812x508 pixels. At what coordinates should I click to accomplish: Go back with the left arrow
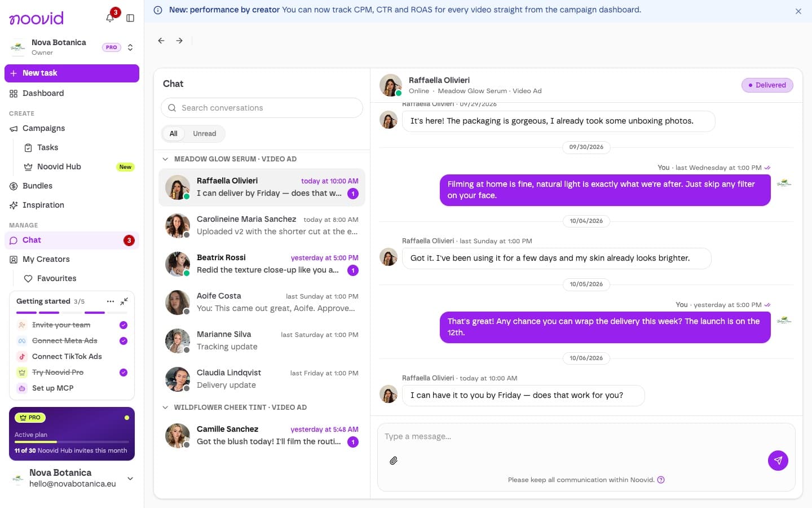[161, 41]
